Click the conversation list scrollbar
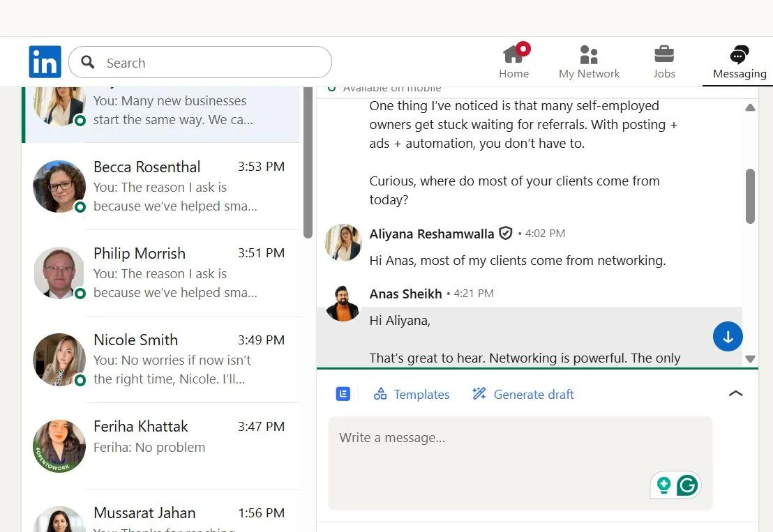Viewport: 773px width, 532px height. tap(308, 162)
